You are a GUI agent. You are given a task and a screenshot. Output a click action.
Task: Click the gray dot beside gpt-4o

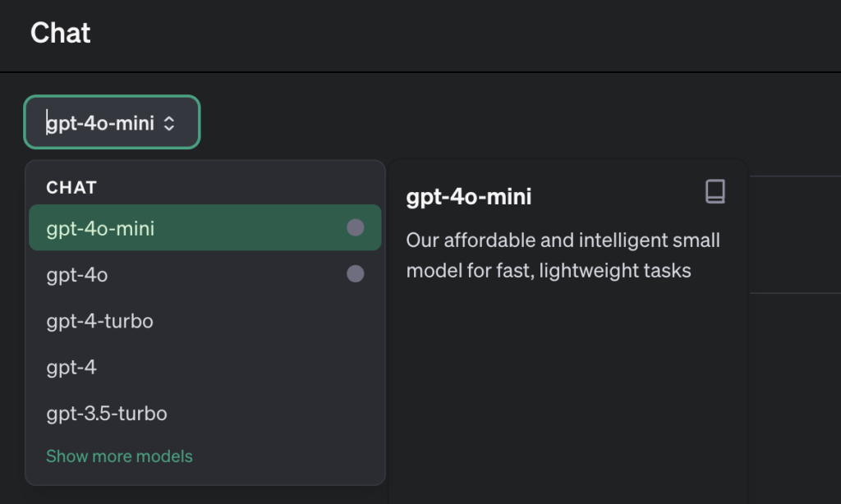tap(355, 274)
